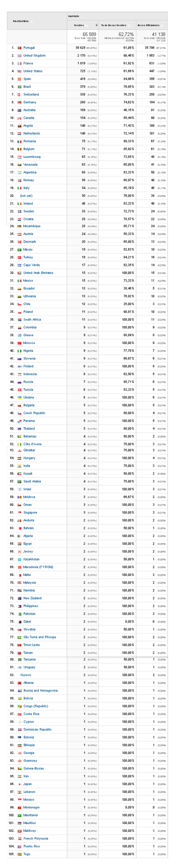Viewport: 180px width, 868px height.
Task: Open the São Tomé and Príncipe link
Action: 40,637
